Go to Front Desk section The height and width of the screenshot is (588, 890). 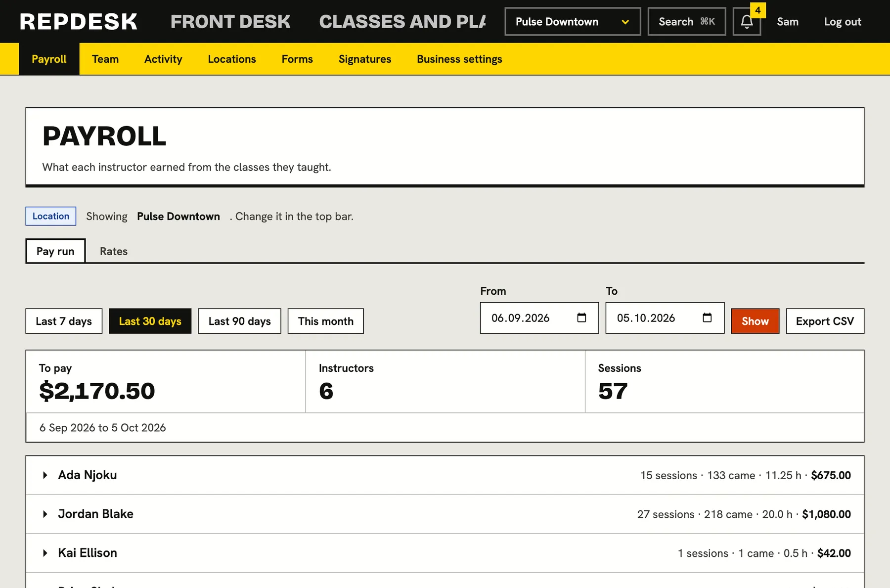click(230, 22)
